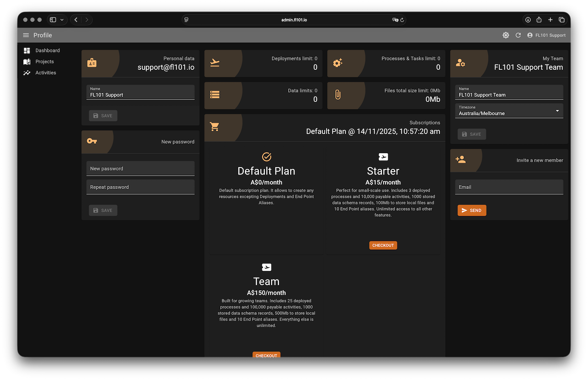This screenshot has width=588, height=380.
Task: Click the key icon on New password card
Action: (x=92, y=141)
